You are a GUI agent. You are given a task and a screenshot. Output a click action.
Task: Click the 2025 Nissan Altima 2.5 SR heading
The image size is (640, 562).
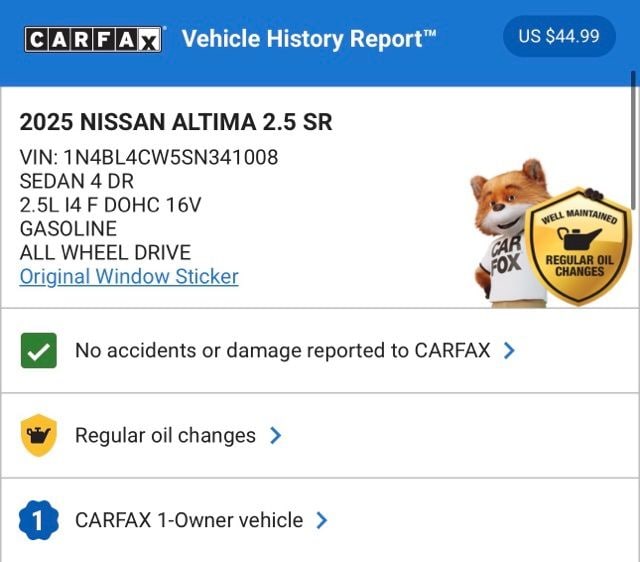click(x=176, y=122)
